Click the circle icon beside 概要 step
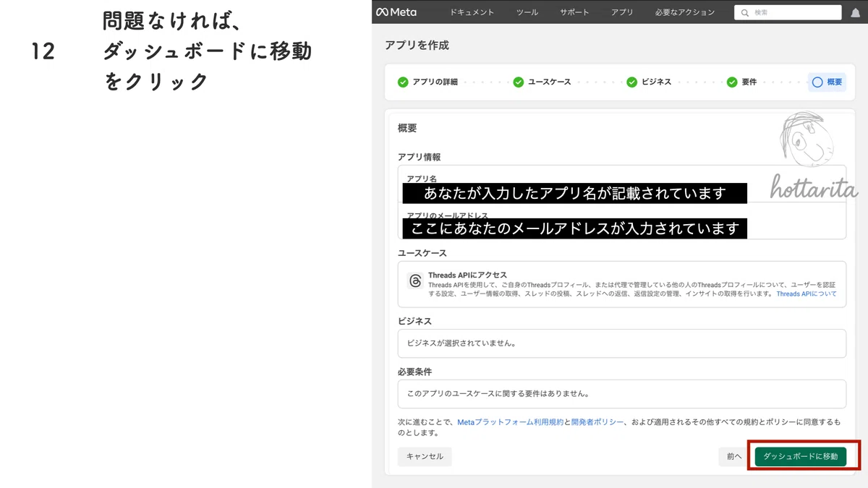The width and height of the screenshot is (868, 488). (x=817, y=82)
